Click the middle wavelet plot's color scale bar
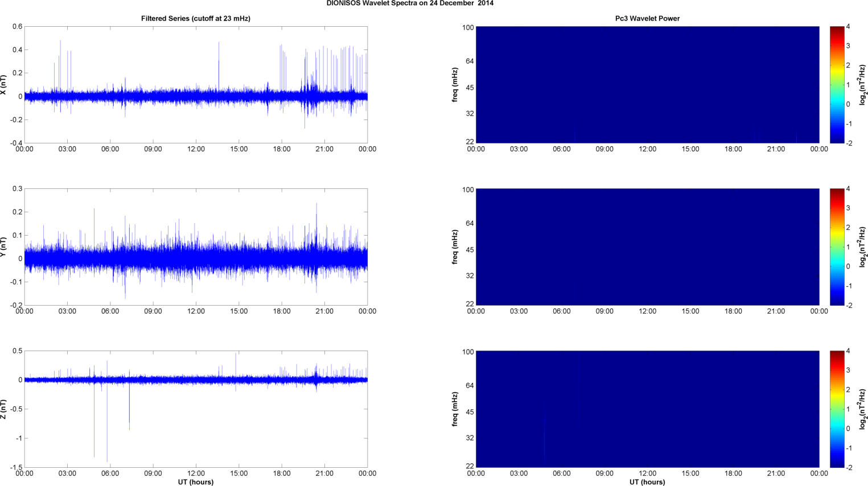Image resolution: width=868 pixels, height=486 pixels. [x=837, y=247]
